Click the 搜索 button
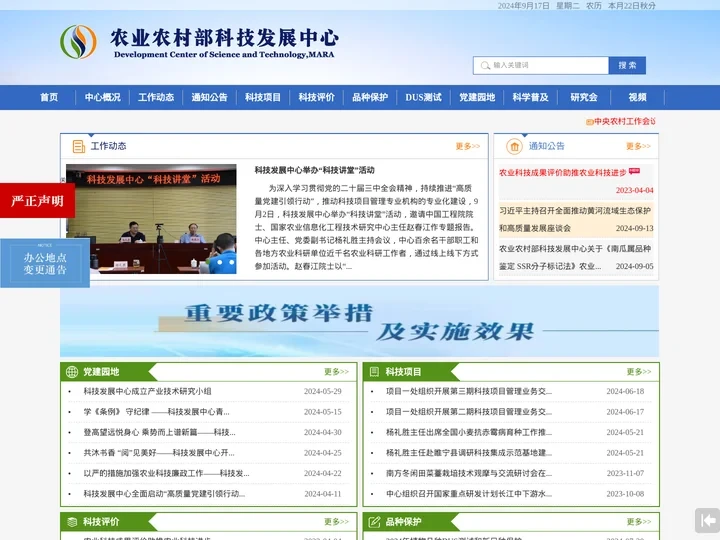 pyautogui.click(x=627, y=66)
